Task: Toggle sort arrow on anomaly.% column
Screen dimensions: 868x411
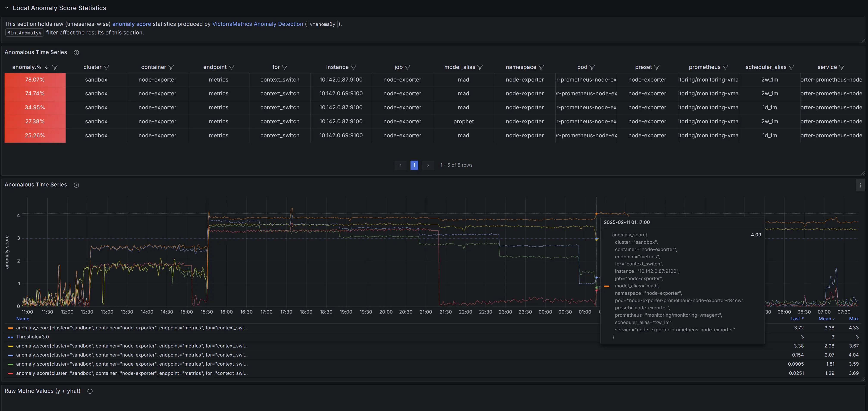Action: [47, 67]
